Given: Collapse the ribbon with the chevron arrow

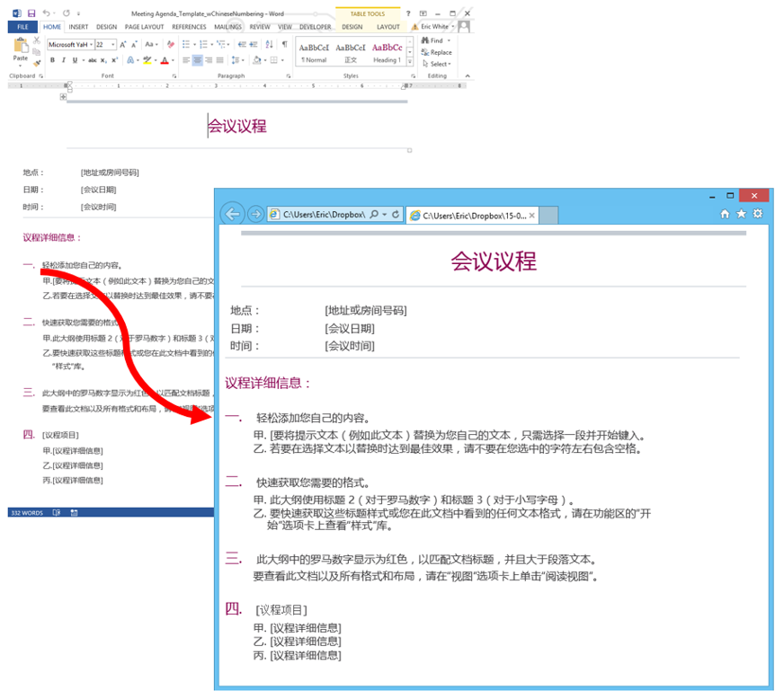Looking at the screenshot, I should (x=468, y=76).
